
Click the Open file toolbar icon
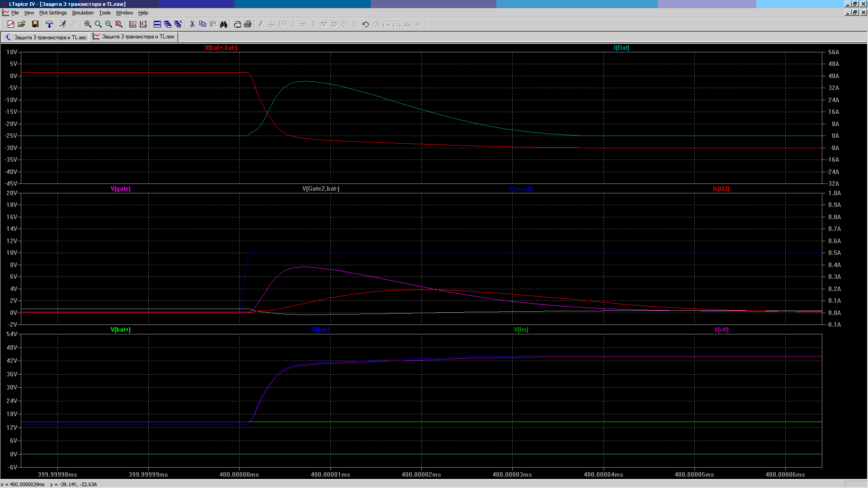(21, 24)
